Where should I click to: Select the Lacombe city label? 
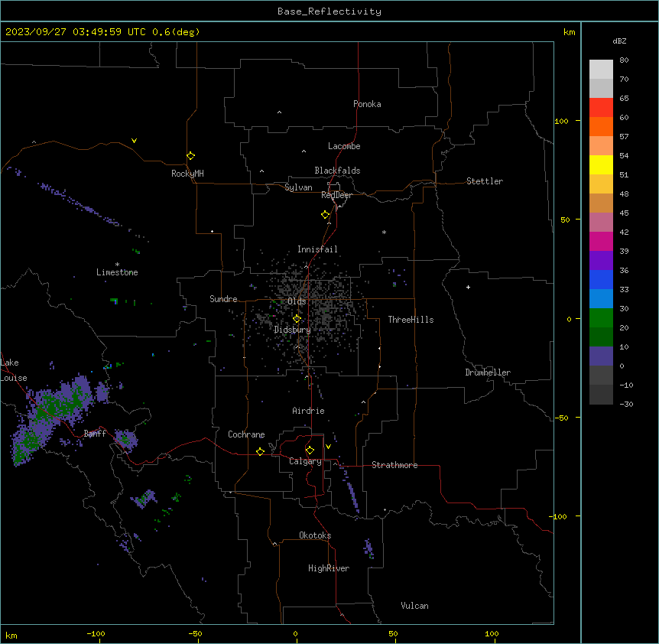[x=344, y=146]
